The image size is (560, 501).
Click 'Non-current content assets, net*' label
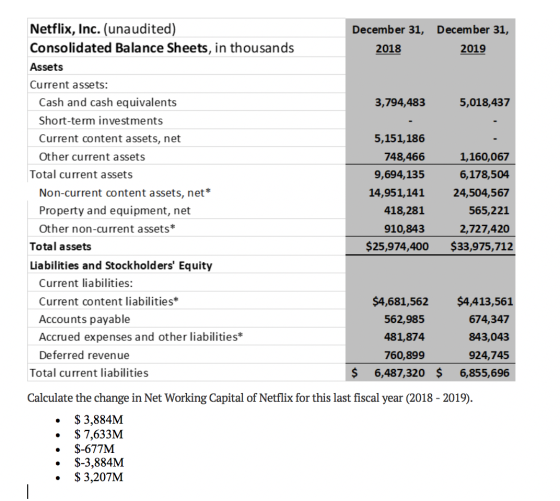125,192
